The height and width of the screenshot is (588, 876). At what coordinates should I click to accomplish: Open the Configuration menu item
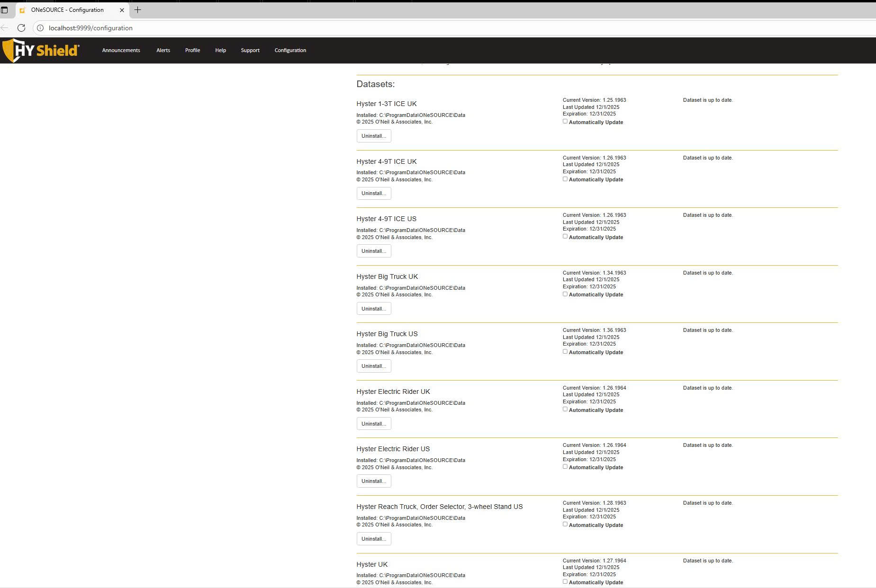point(290,50)
